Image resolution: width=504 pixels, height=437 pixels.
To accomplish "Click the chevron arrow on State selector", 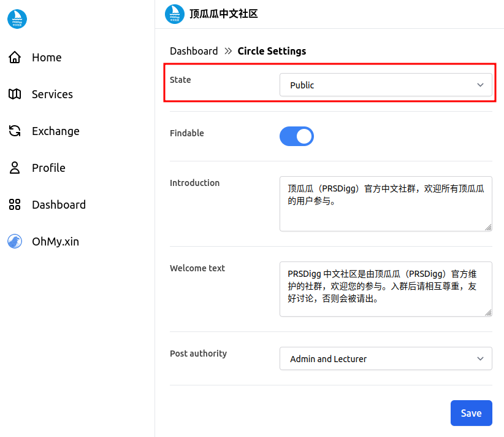I will (480, 85).
